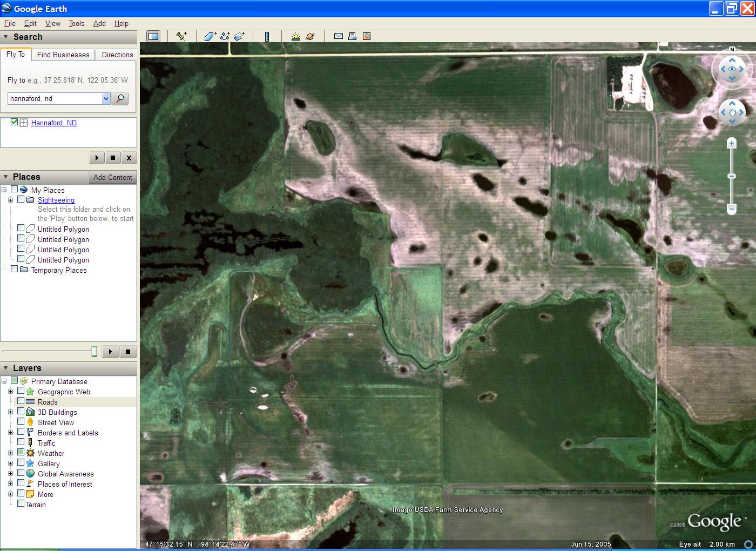Collapse the Search panel triangle
756x551 pixels.
point(6,37)
